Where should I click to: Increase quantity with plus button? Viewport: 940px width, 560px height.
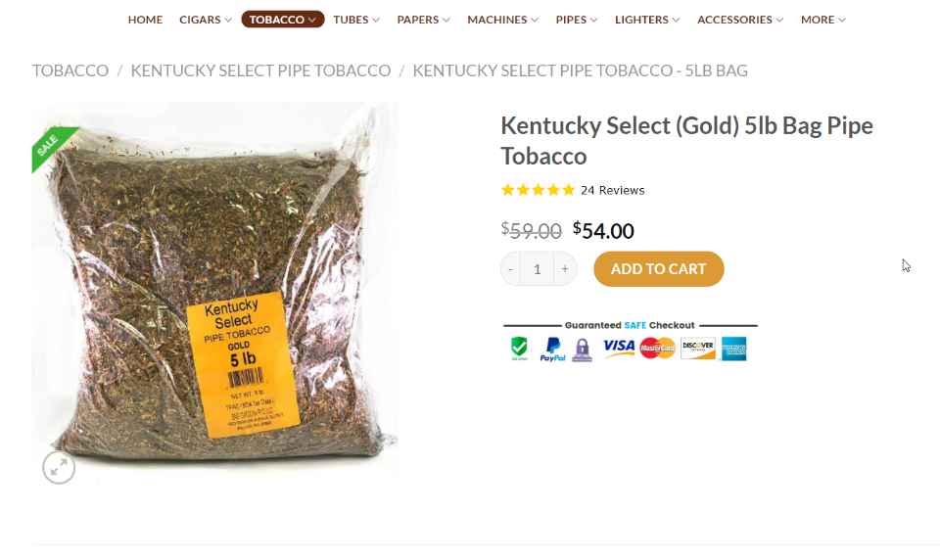(x=565, y=269)
